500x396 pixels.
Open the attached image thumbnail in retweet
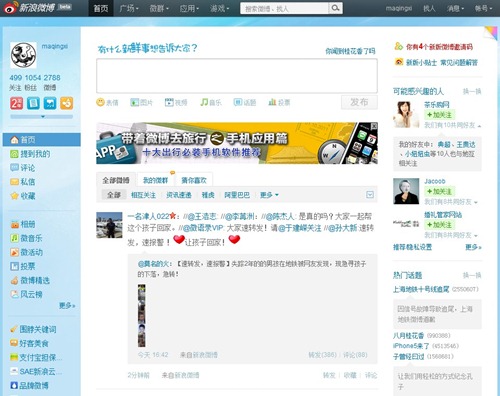(x=142, y=315)
